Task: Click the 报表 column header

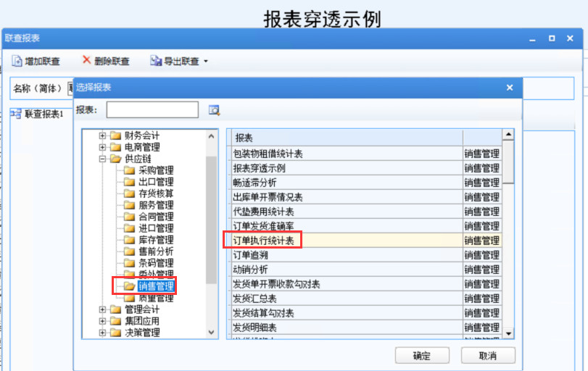Action: click(347, 138)
